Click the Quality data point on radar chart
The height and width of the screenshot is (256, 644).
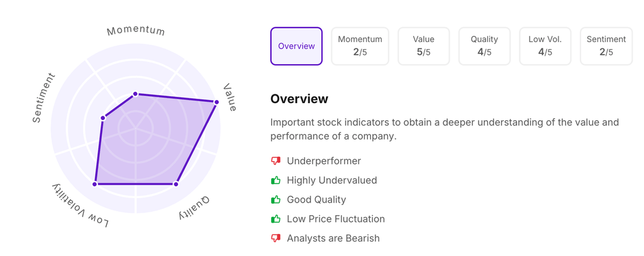pos(176,184)
